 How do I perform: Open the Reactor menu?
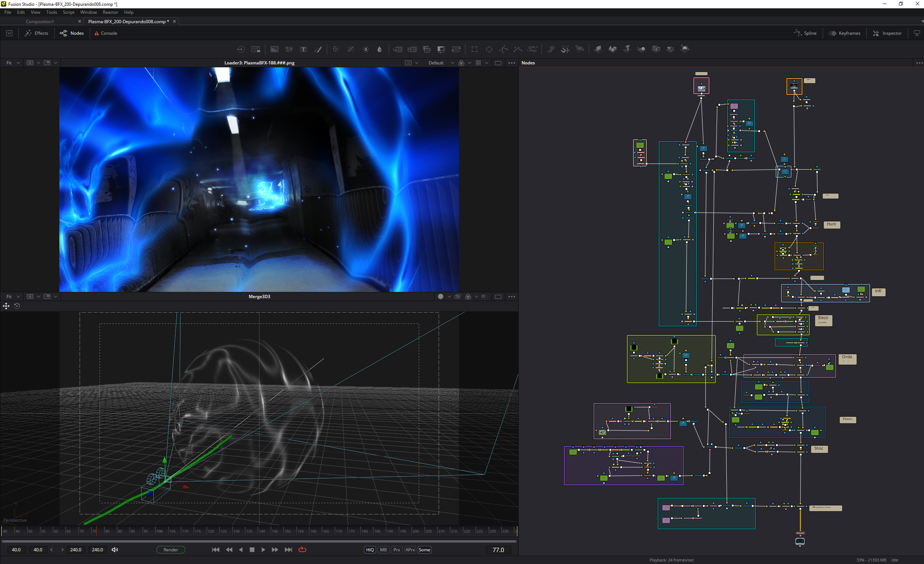click(x=110, y=12)
